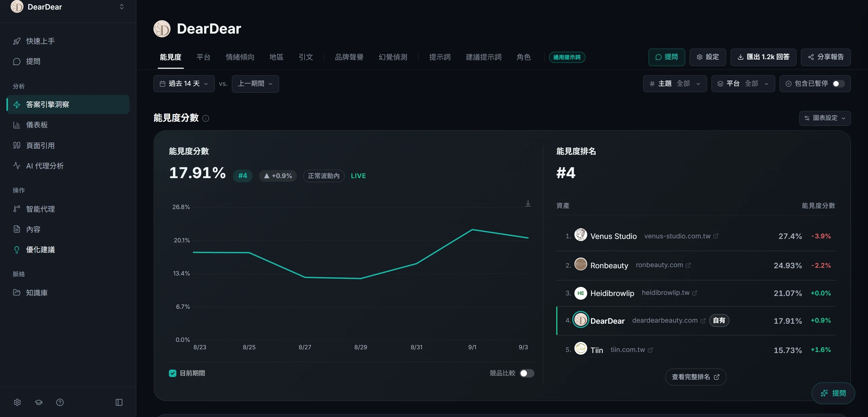This screenshot has height=417, width=868.
Task: Click the 通用提示詞 badge
Action: click(567, 57)
